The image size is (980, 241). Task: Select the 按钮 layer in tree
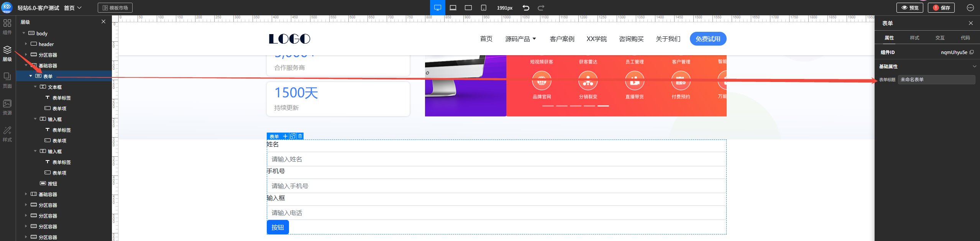pyautogui.click(x=64, y=184)
